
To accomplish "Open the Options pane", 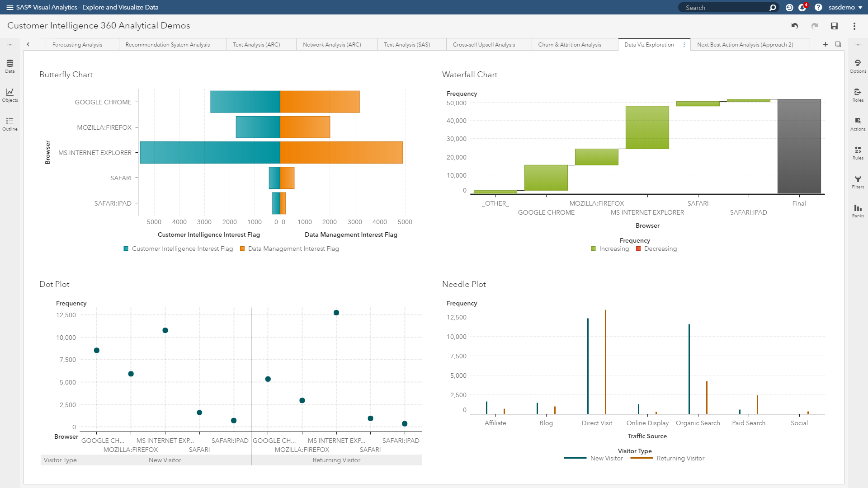I will (x=858, y=66).
